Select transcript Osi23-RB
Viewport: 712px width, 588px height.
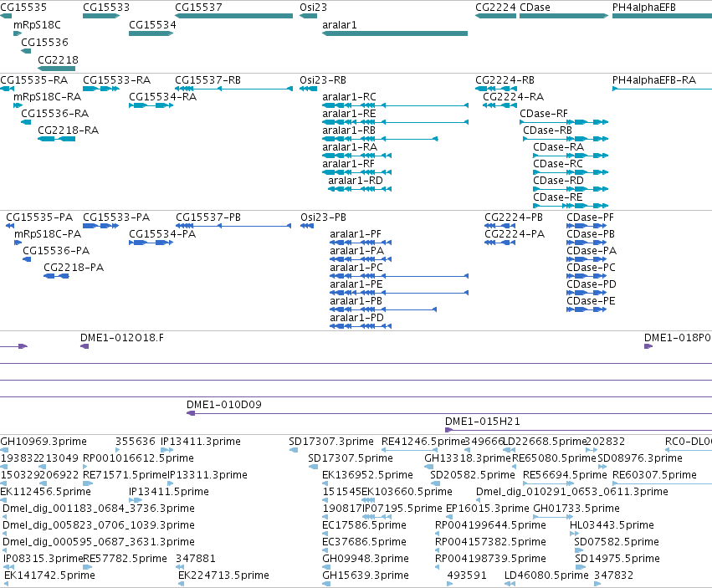pyautogui.click(x=309, y=89)
